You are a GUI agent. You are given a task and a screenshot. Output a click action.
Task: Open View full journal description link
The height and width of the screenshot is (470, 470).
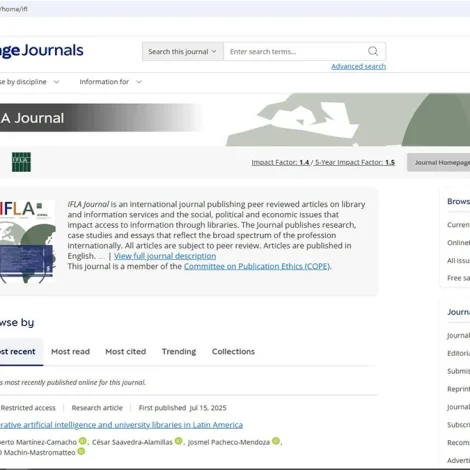click(x=165, y=256)
